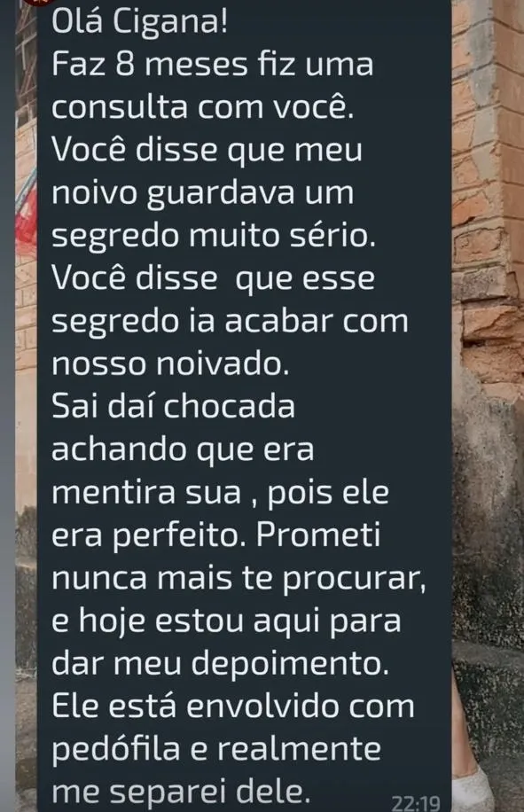Click the line 'consulta com você.'
The width and height of the screenshot is (524, 812).
pos(202,108)
